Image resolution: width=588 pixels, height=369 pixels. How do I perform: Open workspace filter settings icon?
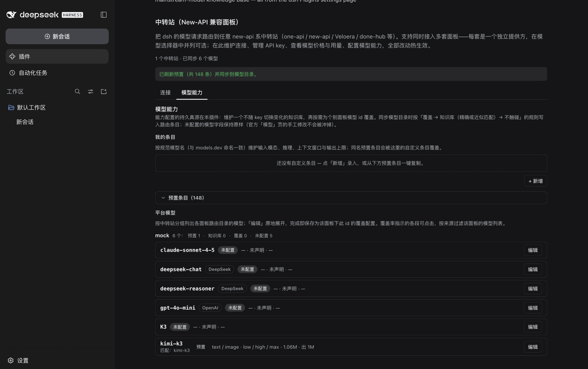91,92
